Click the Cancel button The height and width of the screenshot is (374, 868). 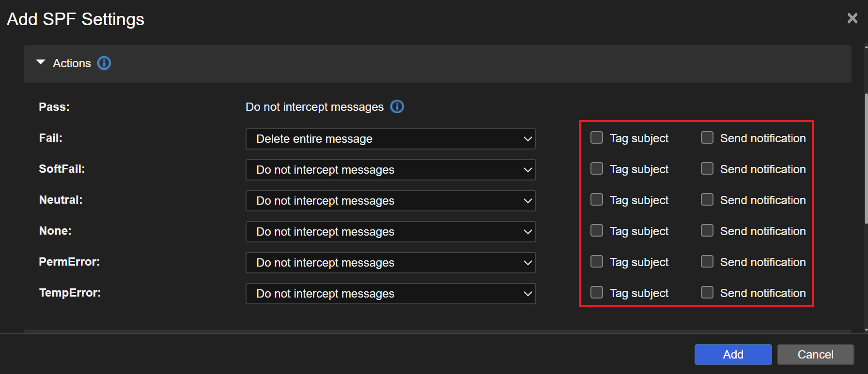815,355
